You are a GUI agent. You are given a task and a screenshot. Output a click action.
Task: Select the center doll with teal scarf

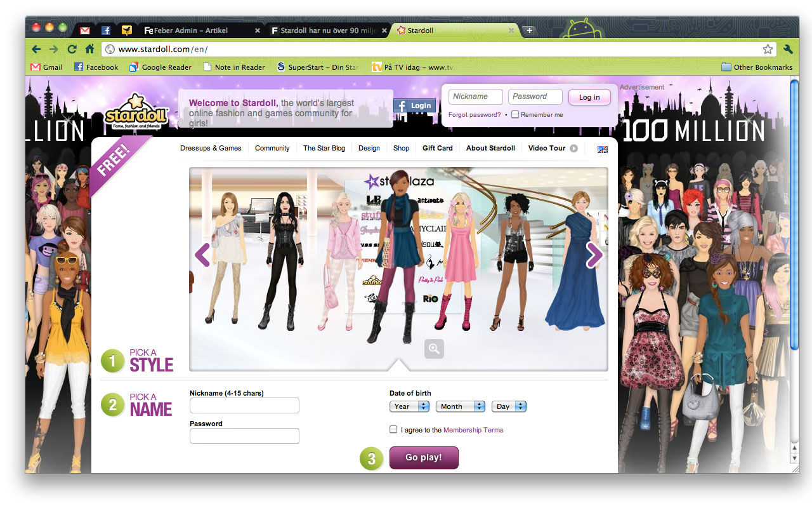click(x=398, y=257)
